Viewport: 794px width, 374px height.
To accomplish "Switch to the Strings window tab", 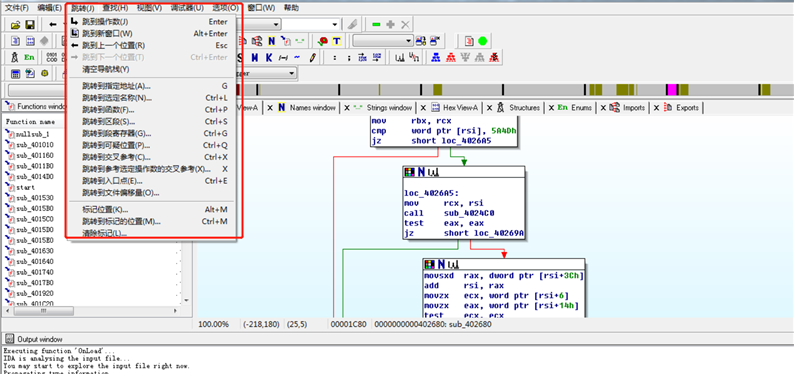I will (x=383, y=108).
